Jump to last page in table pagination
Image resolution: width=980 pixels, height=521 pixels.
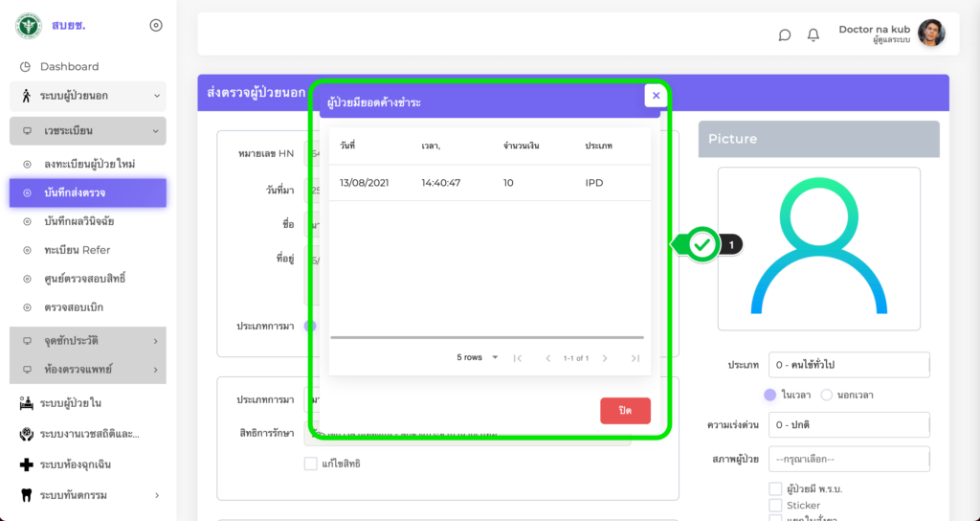[635, 358]
